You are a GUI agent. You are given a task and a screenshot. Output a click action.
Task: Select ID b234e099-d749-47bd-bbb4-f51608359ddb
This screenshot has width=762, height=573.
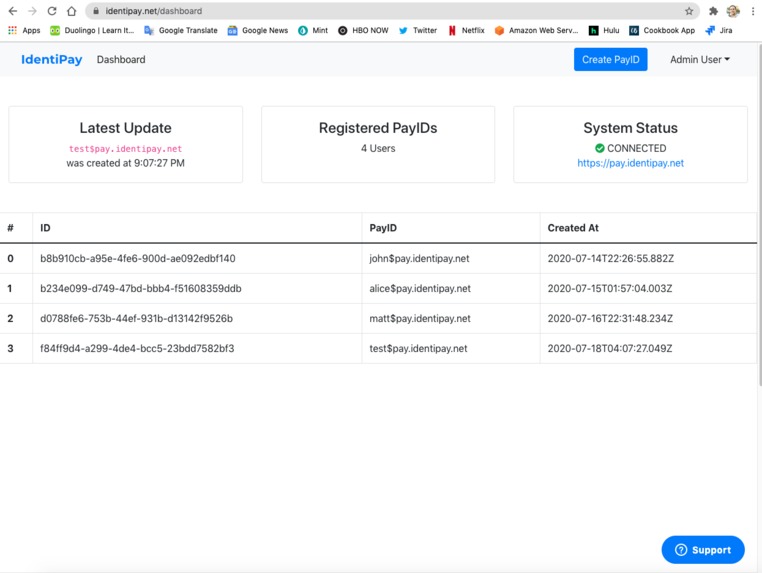140,289
